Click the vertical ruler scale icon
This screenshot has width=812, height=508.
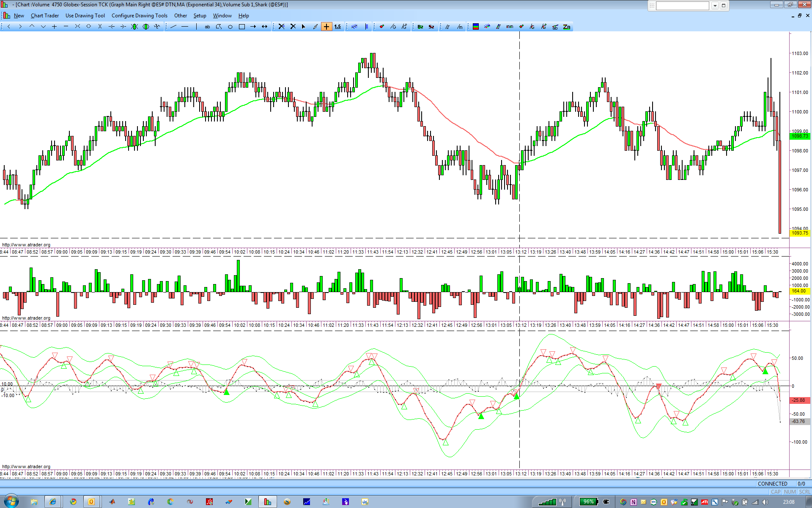tap(366, 27)
